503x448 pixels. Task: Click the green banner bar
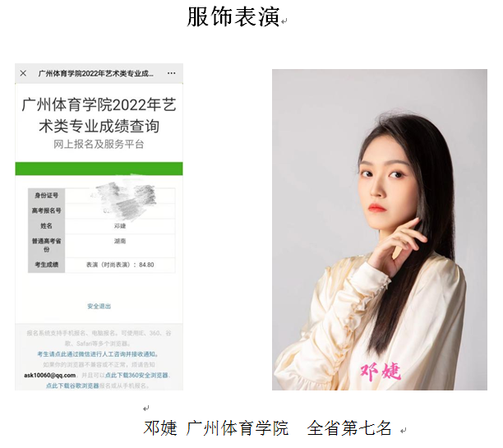[x=99, y=169]
